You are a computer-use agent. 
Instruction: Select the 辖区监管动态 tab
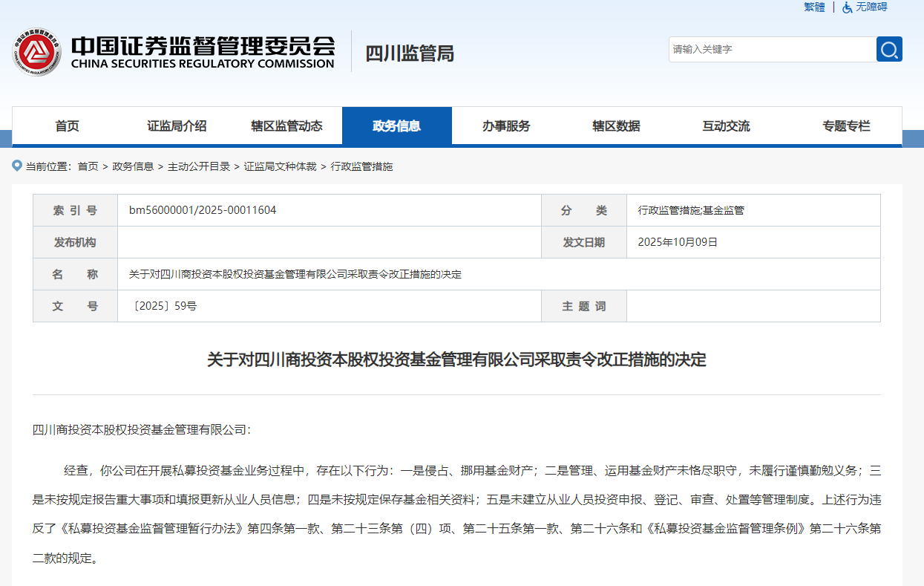[286, 126]
